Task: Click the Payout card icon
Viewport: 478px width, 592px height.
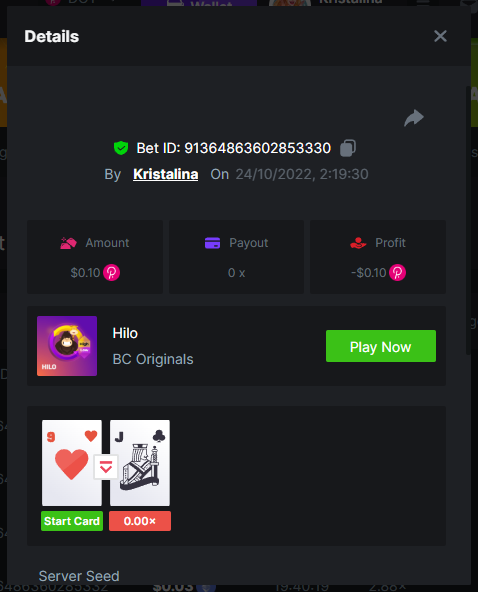Action: [x=212, y=243]
